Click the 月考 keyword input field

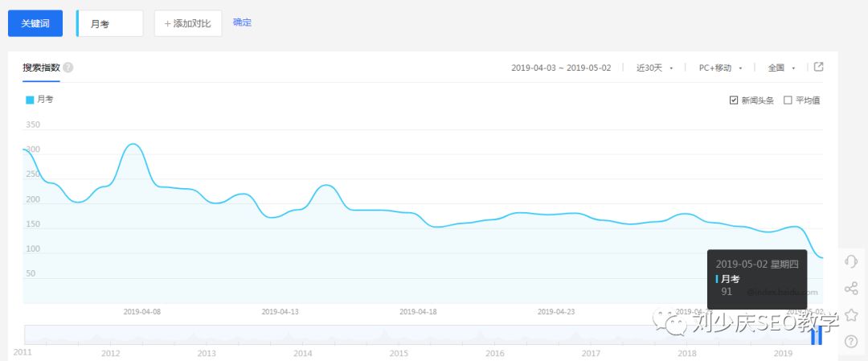[x=112, y=24]
